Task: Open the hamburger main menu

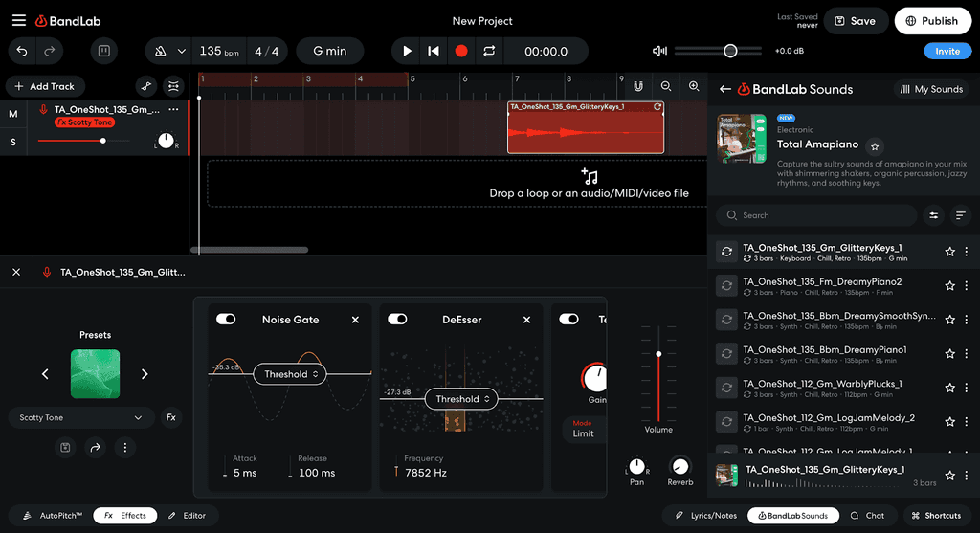Action: (x=19, y=21)
